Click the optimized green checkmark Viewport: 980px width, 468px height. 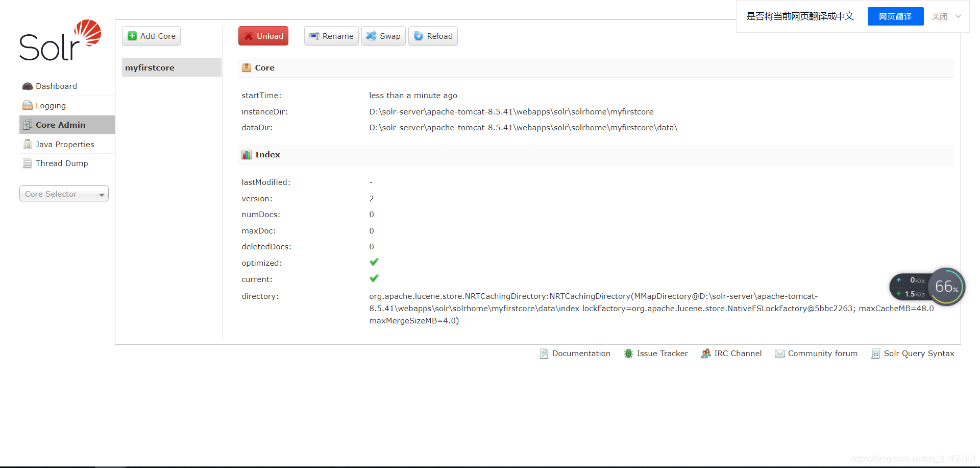click(x=374, y=262)
